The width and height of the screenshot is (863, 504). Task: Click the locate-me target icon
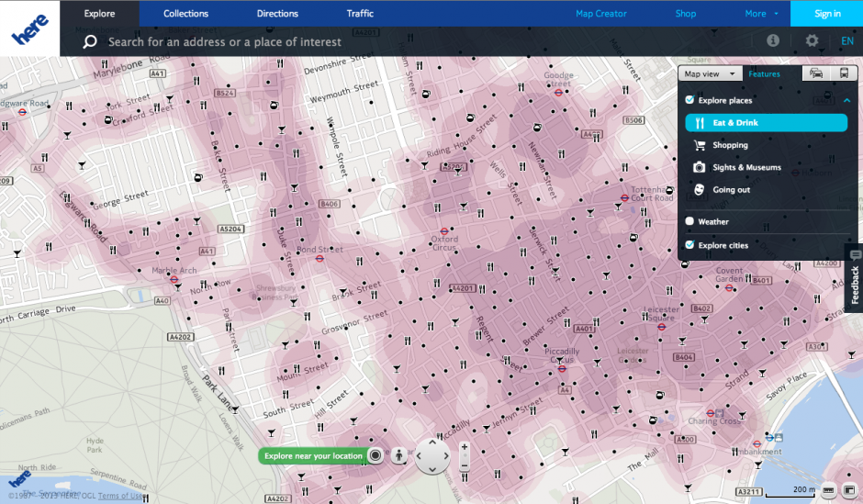pyautogui.click(x=375, y=455)
